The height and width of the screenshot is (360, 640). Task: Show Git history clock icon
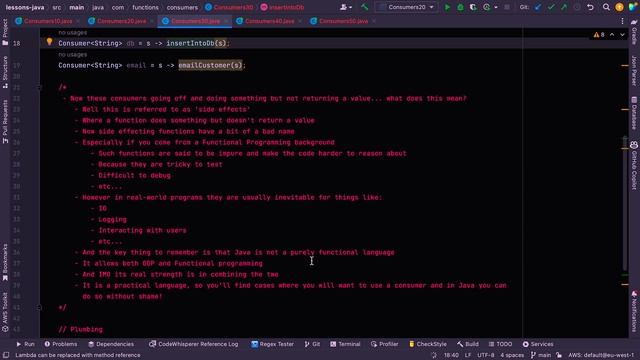pyautogui.click(x=577, y=7)
